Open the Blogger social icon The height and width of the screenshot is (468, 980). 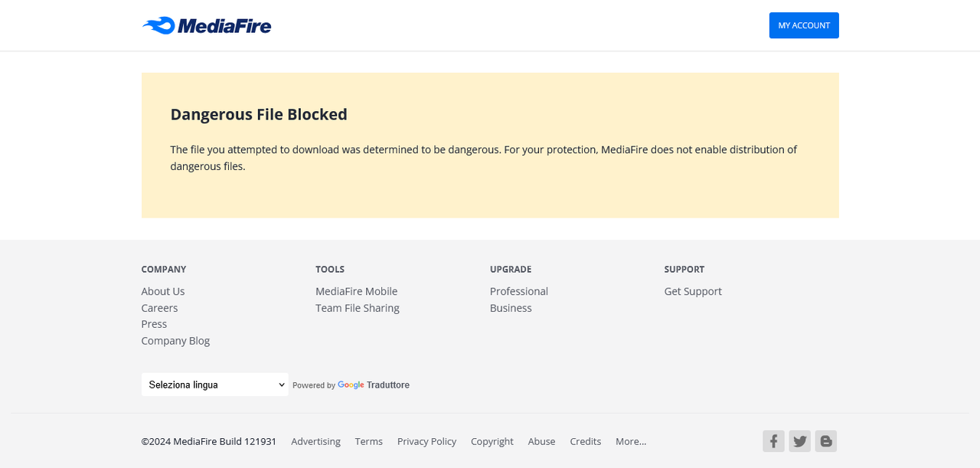825,441
